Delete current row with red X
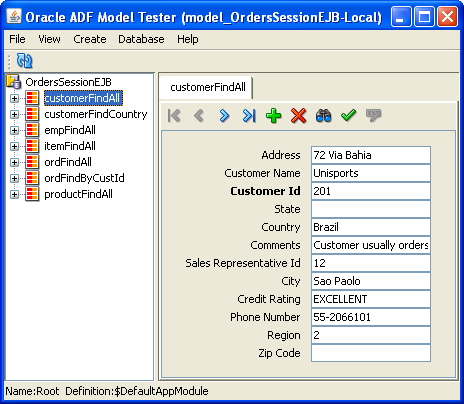The image size is (464, 404). (x=298, y=116)
